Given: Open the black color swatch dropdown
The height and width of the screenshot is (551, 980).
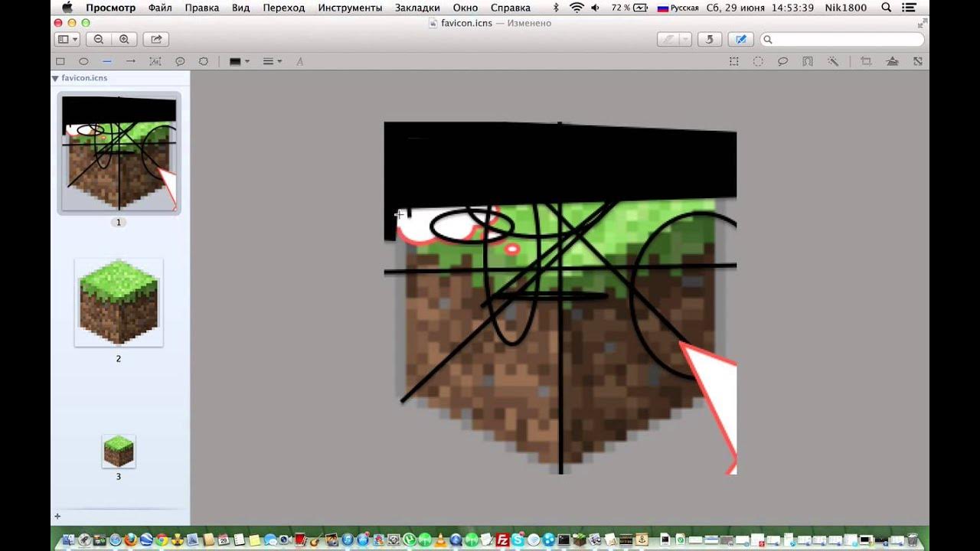Looking at the screenshot, I should click(239, 61).
